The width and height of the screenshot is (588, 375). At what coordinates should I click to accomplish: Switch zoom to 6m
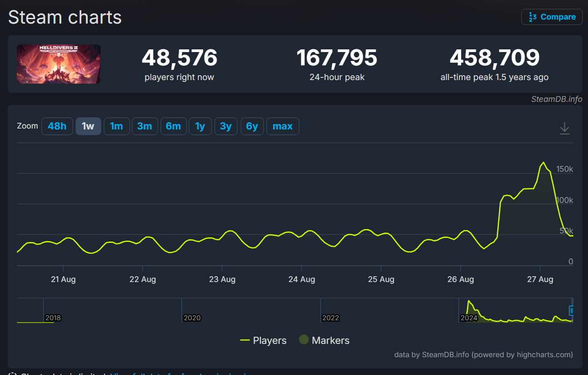click(x=173, y=126)
